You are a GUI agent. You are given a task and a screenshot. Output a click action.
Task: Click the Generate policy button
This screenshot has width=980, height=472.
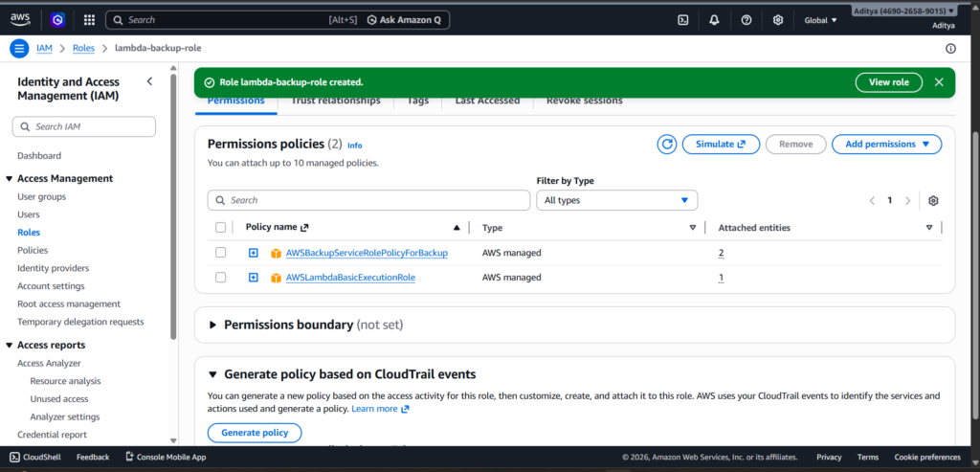(255, 433)
